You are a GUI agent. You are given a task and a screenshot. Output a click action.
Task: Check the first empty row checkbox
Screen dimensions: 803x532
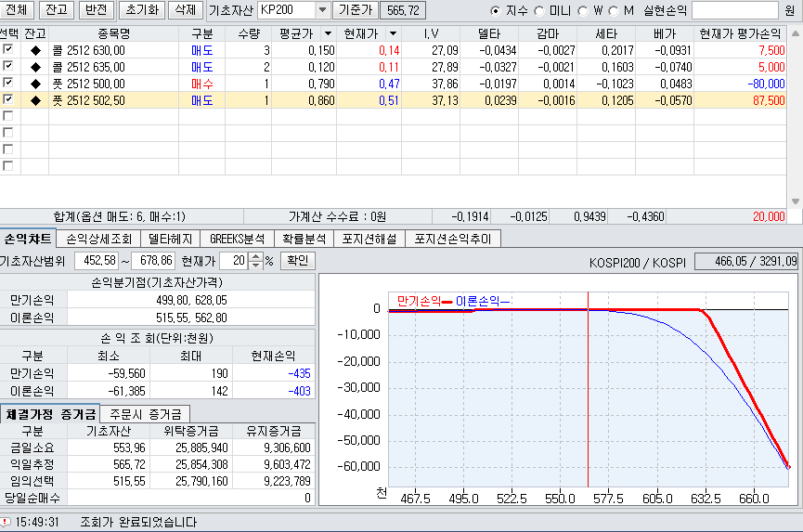coord(7,116)
